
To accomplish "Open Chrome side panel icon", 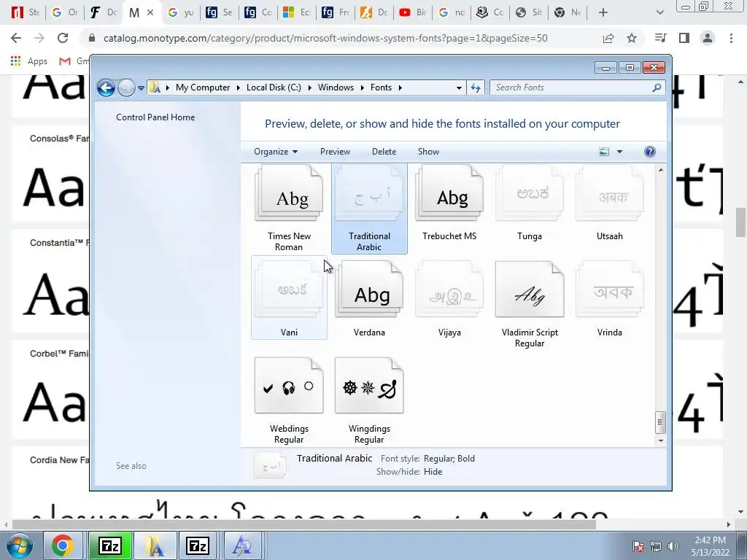I will tap(684, 38).
